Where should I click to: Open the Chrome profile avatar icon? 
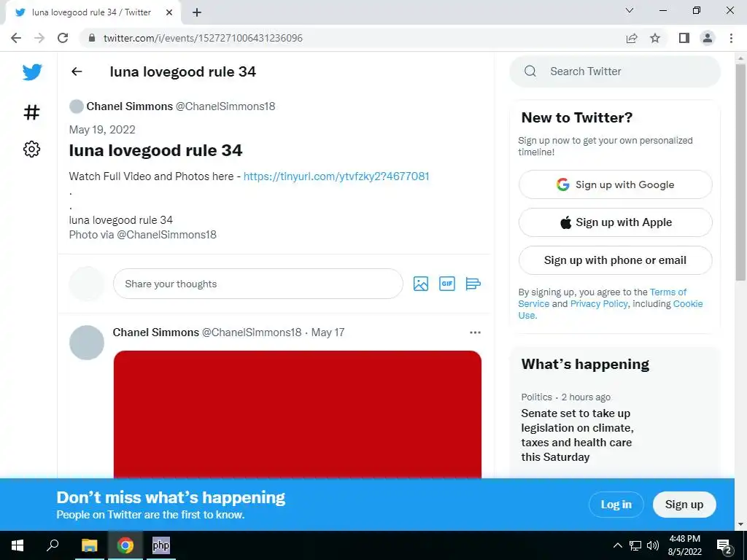pos(708,38)
